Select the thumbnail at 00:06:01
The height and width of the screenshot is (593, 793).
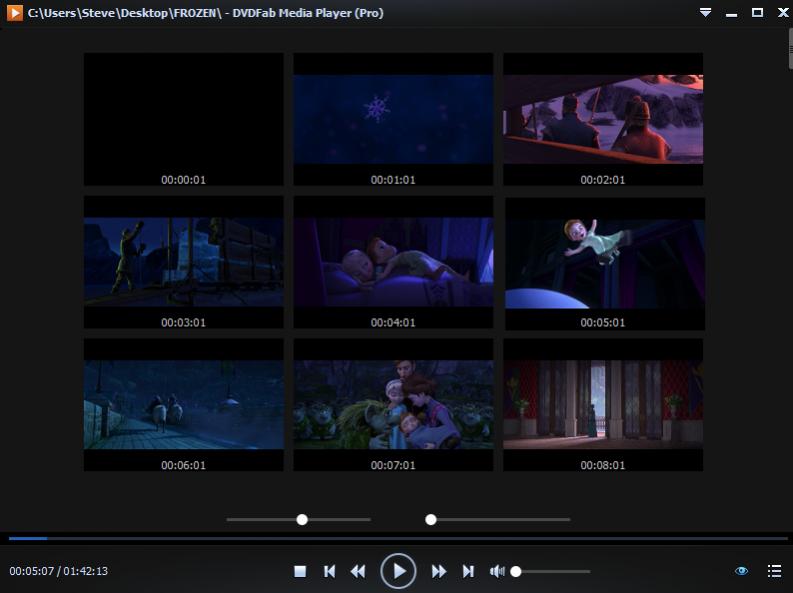[184, 404]
